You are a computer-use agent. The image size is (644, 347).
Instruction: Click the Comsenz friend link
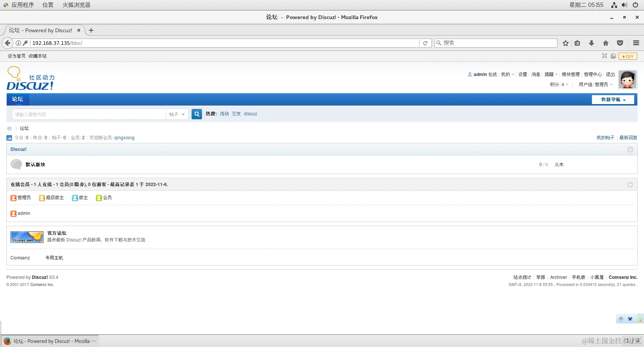[20, 258]
